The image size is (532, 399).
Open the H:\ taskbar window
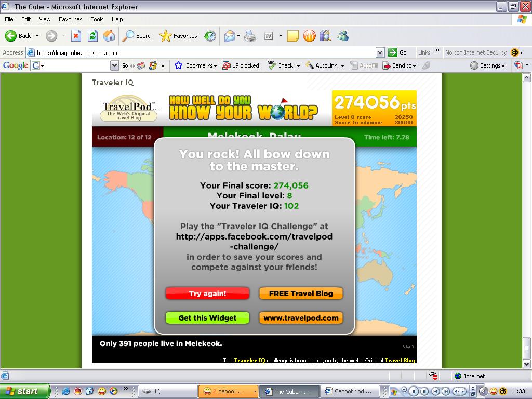pos(168,391)
